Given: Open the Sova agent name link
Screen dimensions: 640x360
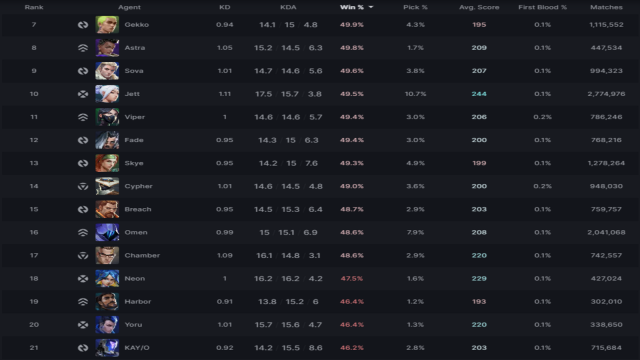Looking at the screenshot, I should [134, 71].
